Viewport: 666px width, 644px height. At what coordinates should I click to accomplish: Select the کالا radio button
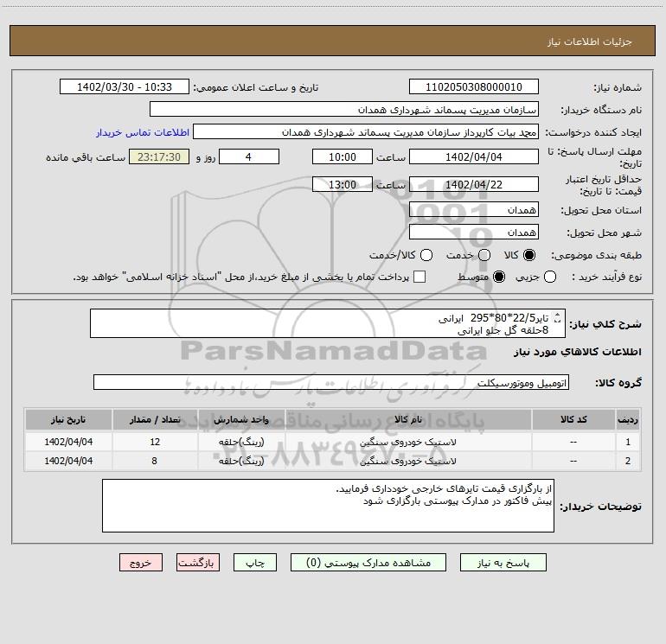[x=529, y=255]
